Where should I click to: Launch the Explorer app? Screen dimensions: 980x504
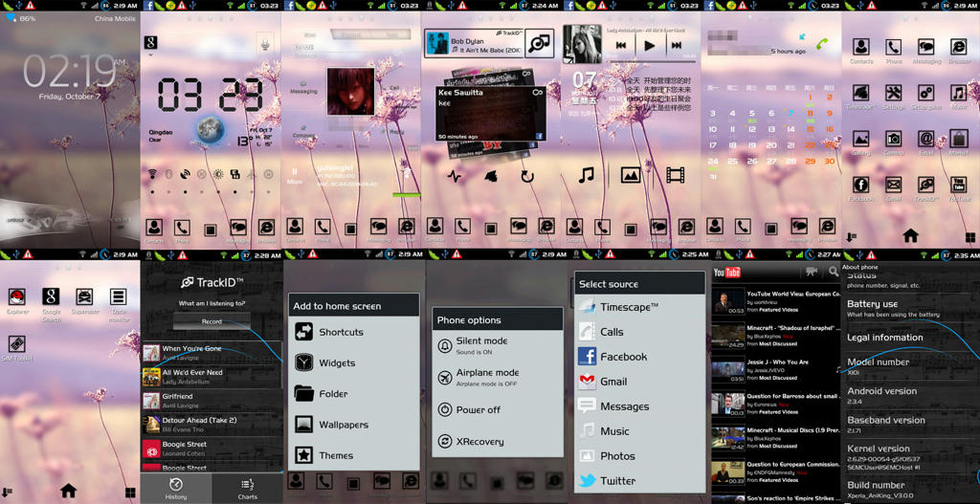tap(17, 296)
